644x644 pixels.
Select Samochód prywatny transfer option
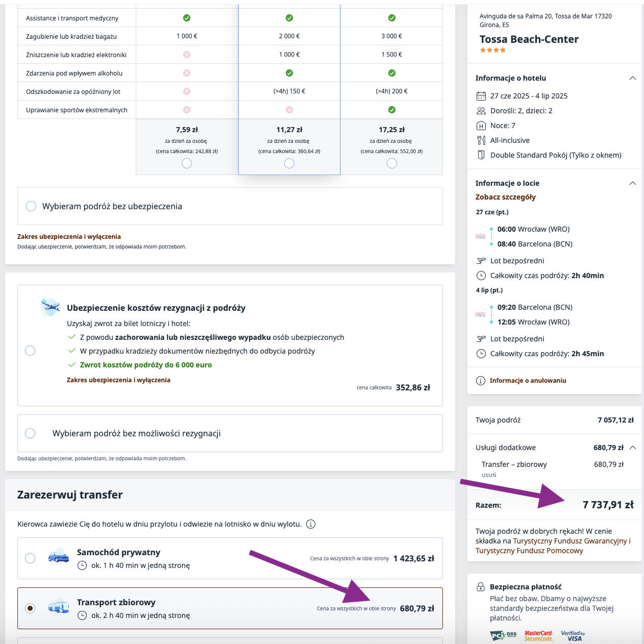point(30,558)
